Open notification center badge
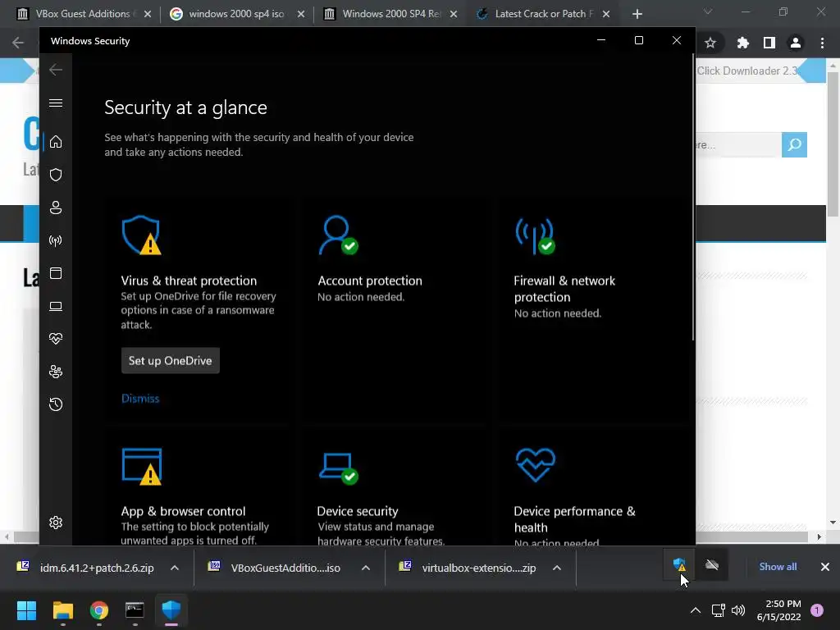Viewport: 840px width, 630px height. pos(817,610)
